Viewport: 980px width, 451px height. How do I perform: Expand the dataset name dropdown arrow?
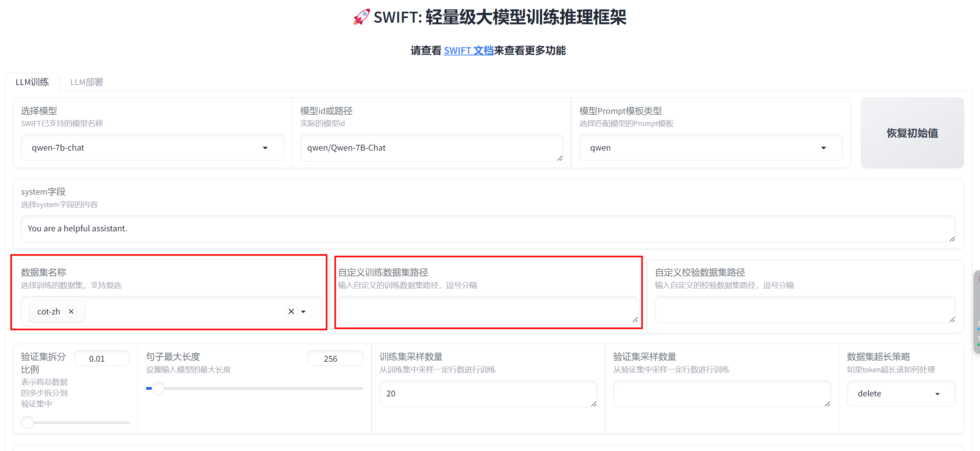[x=304, y=312]
